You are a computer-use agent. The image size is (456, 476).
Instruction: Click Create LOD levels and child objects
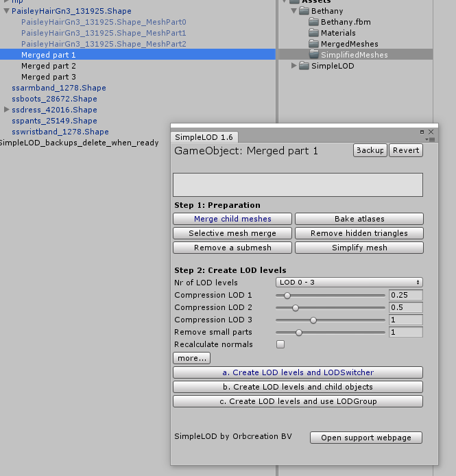tap(298, 387)
